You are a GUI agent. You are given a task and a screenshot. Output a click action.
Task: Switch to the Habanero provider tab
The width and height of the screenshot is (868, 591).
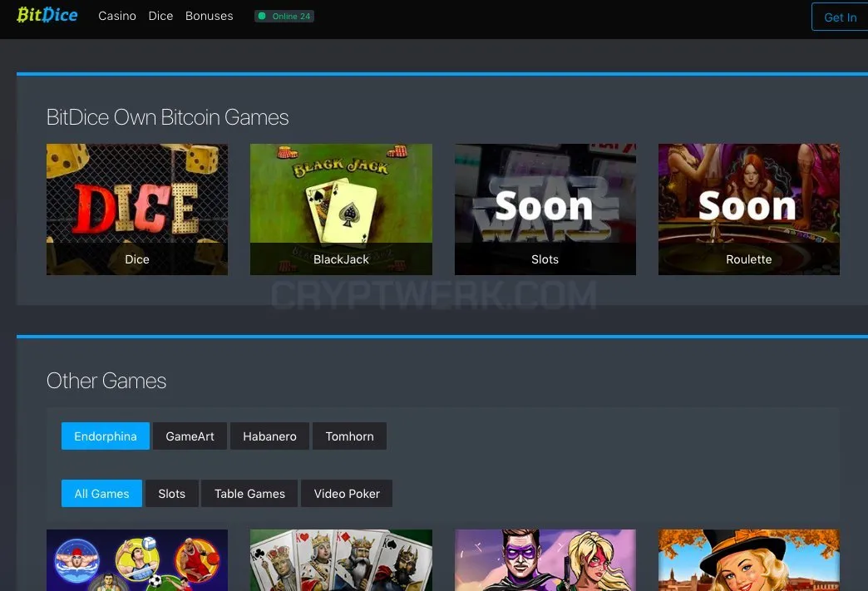click(x=269, y=436)
